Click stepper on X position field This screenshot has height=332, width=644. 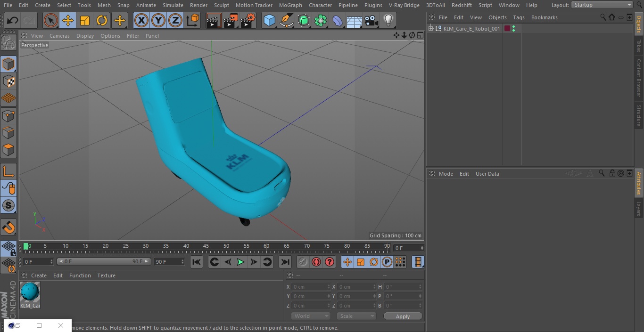pos(329,287)
